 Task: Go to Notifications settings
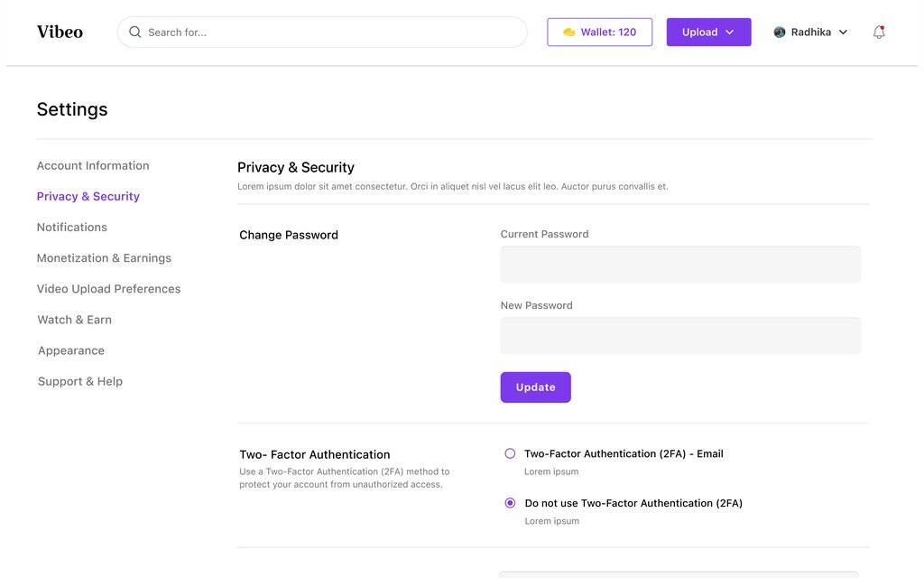point(72,227)
